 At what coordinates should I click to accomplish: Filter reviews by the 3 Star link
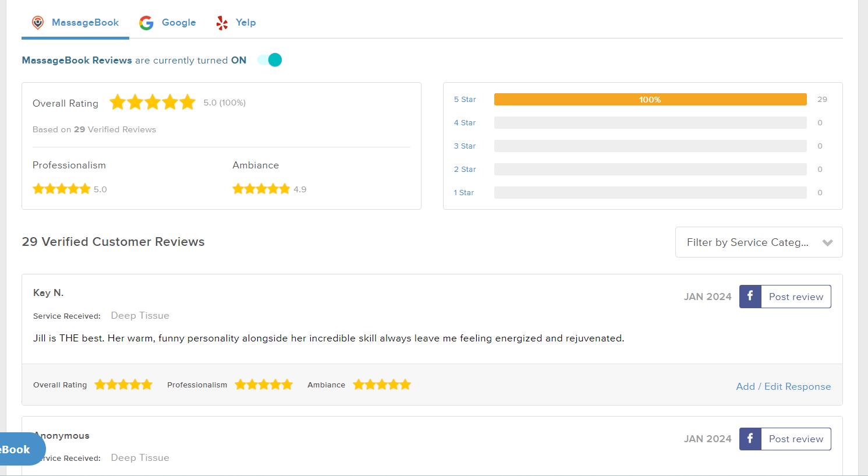click(x=465, y=146)
